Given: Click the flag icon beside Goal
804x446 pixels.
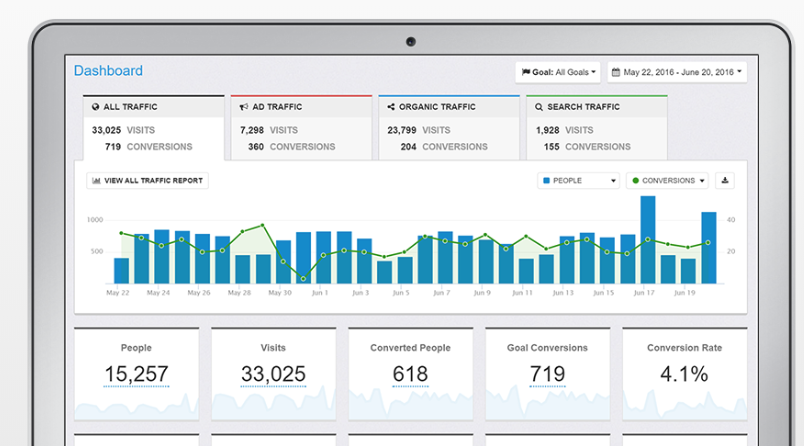Looking at the screenshot, I should click(526, 73).
